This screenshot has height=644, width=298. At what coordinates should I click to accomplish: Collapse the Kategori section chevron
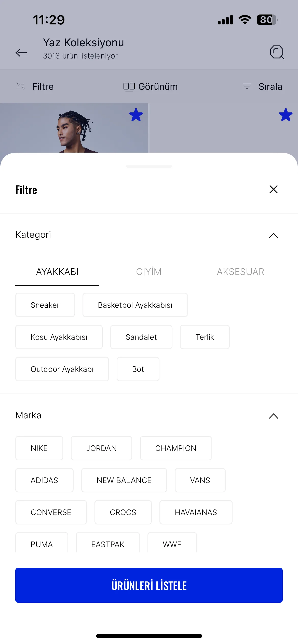pos(273,235)
